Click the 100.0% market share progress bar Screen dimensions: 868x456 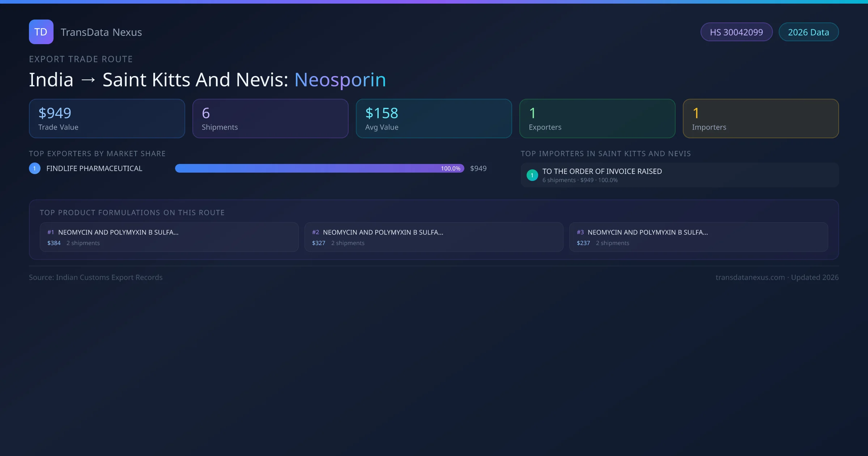(x=319, y=168)
